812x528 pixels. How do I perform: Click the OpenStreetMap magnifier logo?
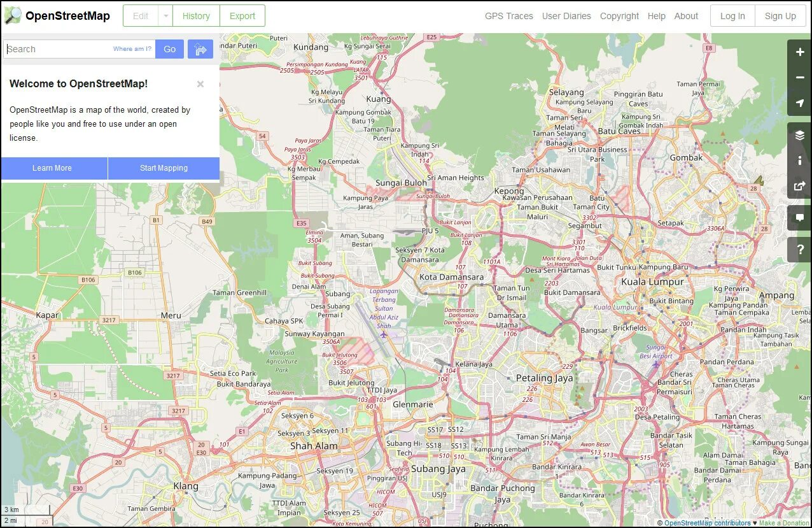coord(12,16)
